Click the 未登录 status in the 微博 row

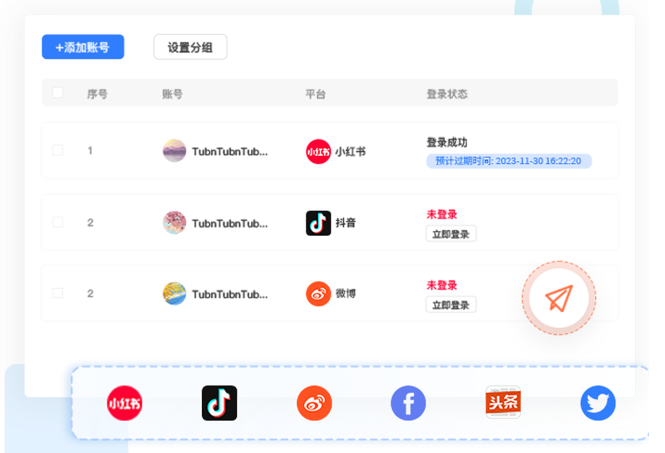[441, 285]
